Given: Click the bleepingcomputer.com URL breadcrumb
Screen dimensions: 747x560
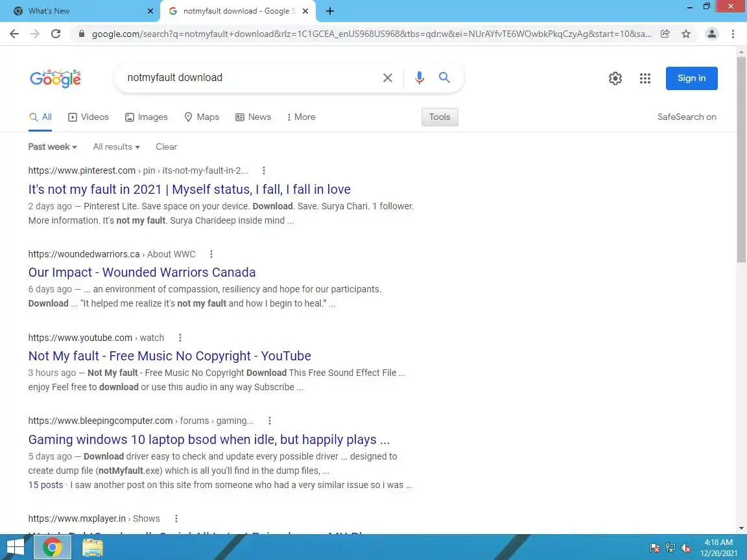Looking at the screenshot, I should [141, 421].
